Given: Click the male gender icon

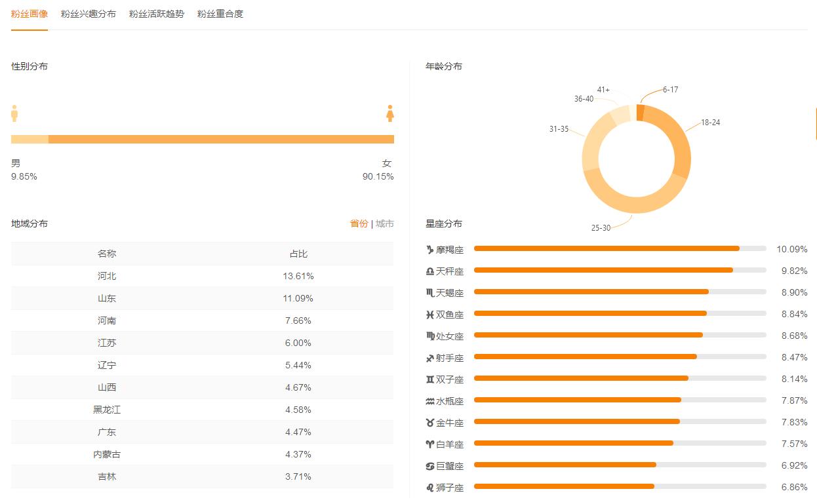Looking at the screenshot, I should tap(14, 113).
